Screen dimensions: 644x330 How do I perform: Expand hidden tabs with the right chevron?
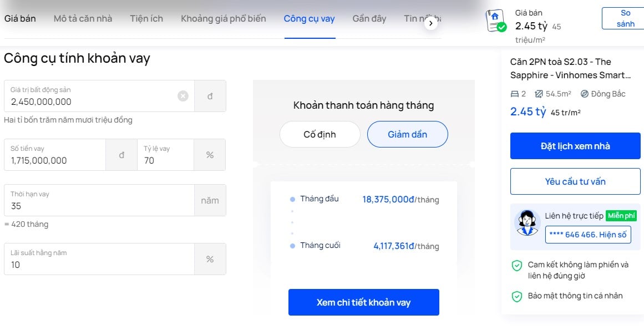tap(431, 23)
